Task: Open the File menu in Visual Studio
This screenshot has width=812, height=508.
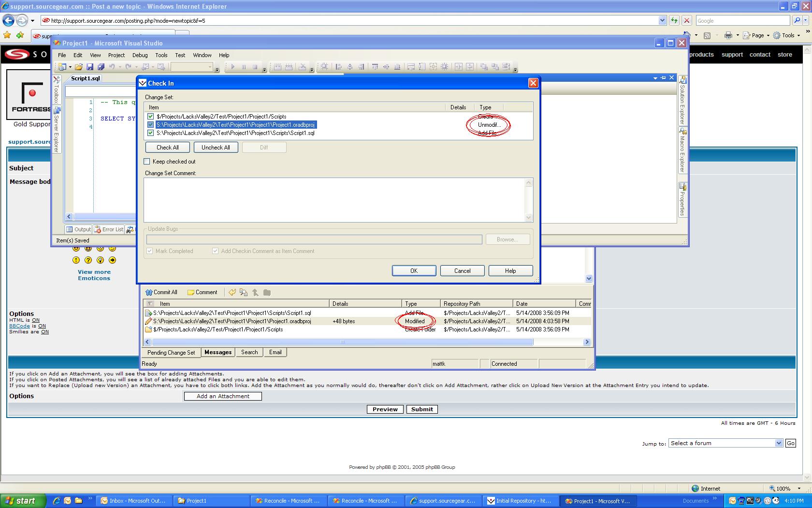Action: pyautogui.click(x=62, y=55)
